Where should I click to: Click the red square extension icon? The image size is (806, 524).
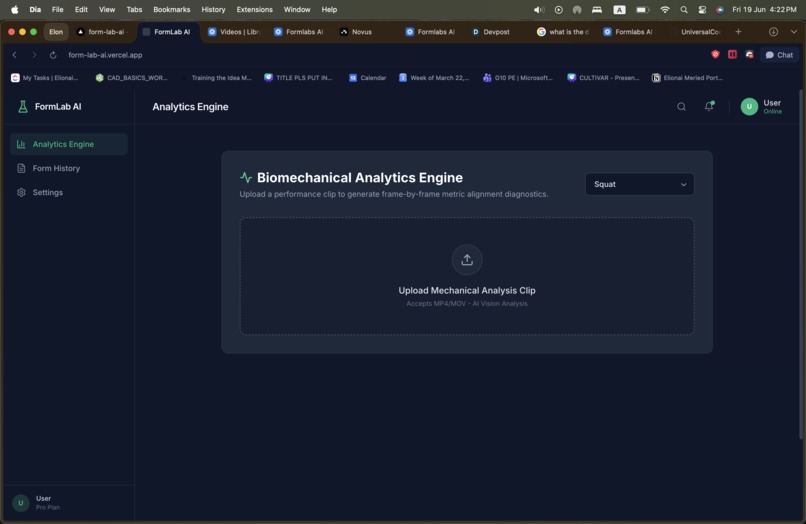(x=732, y=55)
